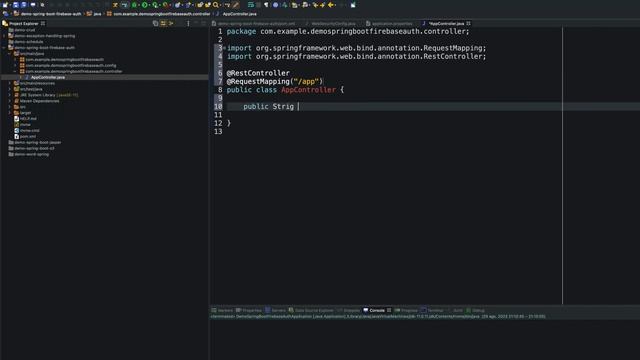Expand JRE System Library node
This screenshot has width=640, height=360.
10,95
